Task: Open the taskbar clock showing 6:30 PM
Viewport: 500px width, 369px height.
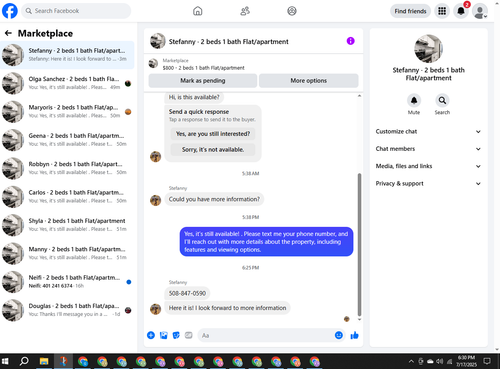Action: pyautogui.click(x=466, y=361)
